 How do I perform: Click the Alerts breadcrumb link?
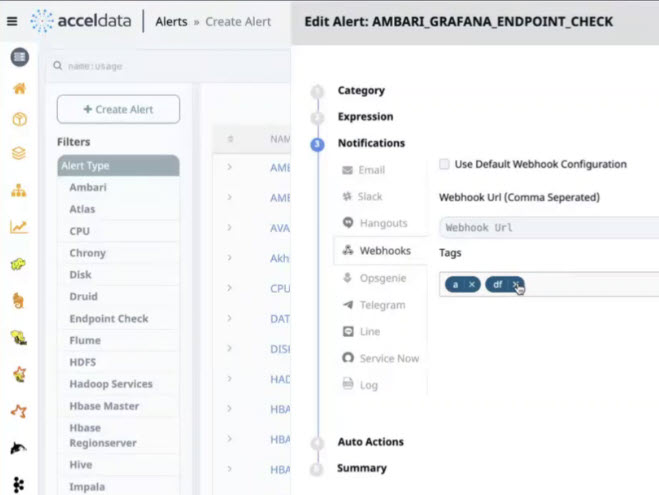click(171, 21)
